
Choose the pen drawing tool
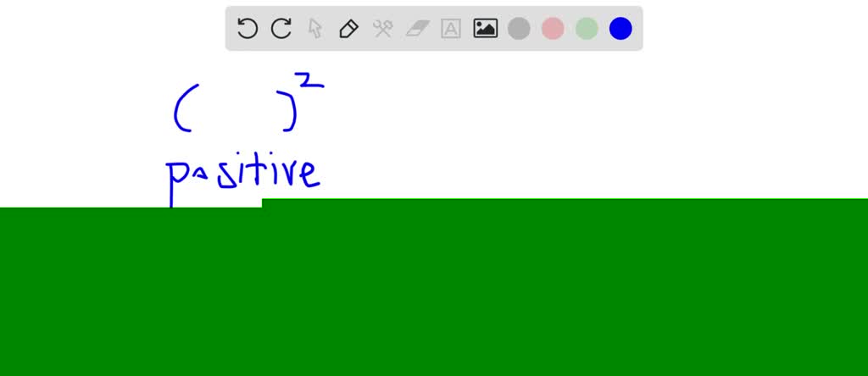coord(348,28)
